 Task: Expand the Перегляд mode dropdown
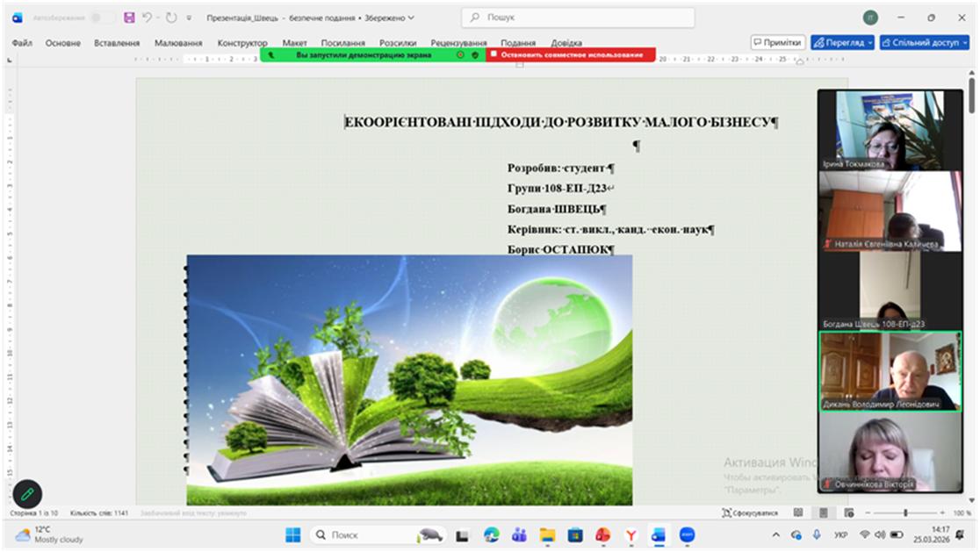coord(842,42)
